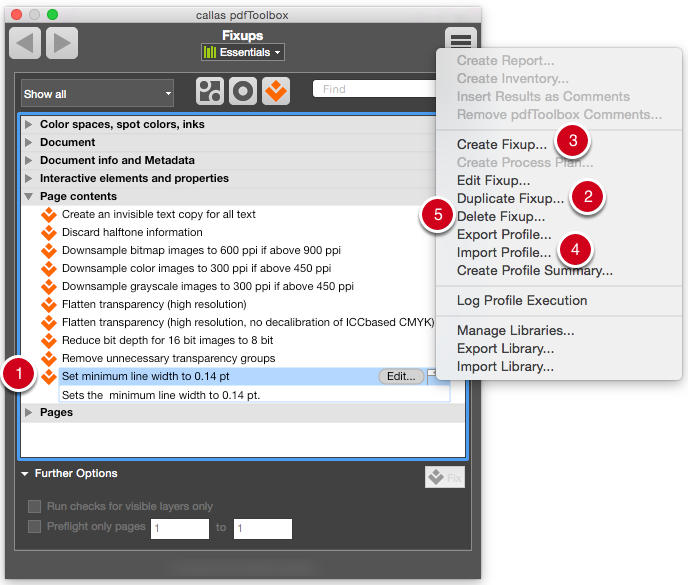This screenshot has height=585, width=688.
Task: Click icon of Flatten transparency no decalibration row
Action: pyautogui.click(x=49, y=323)
